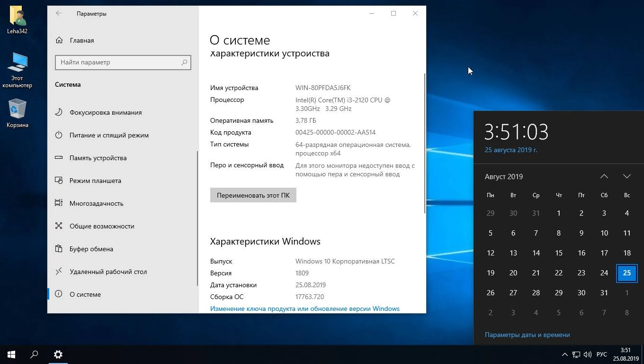Open the Изменение ключа продукта link
Screen dimensions: 644x364
[x=305, y=309]
